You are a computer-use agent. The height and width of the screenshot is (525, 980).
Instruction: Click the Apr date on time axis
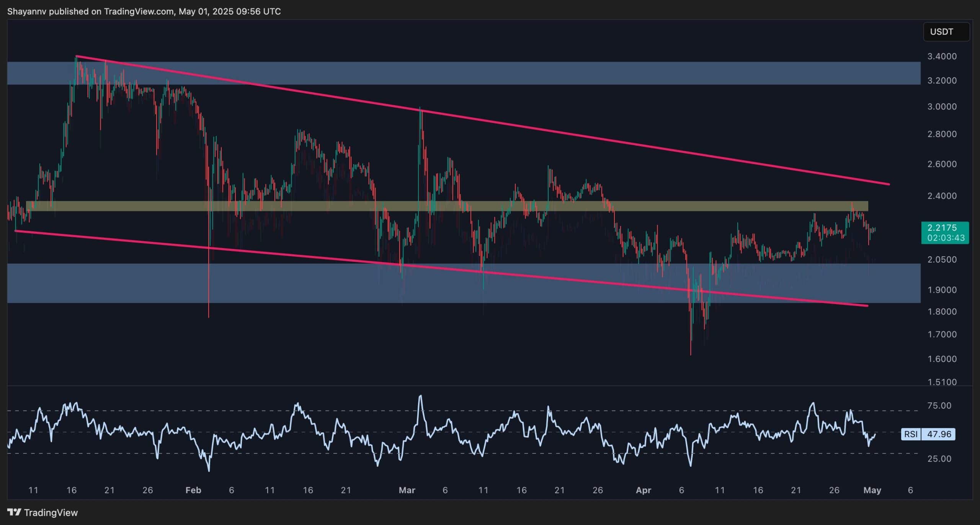643,490
